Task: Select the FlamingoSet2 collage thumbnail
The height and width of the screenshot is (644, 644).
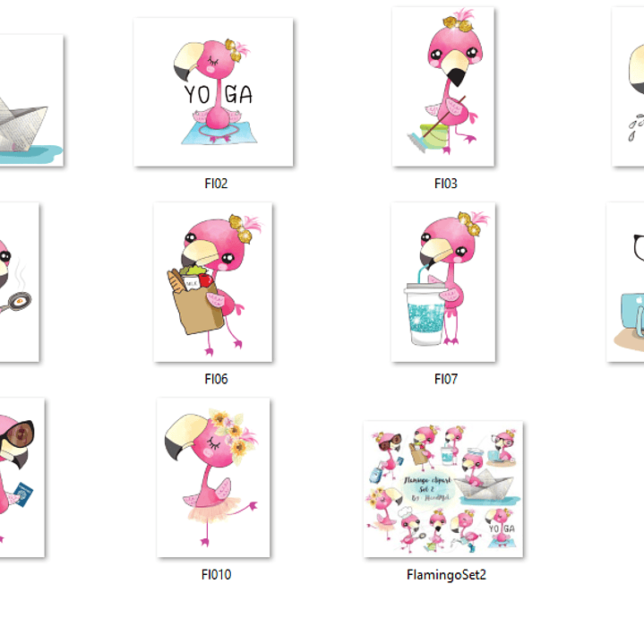Action: (x=443, y=489)
